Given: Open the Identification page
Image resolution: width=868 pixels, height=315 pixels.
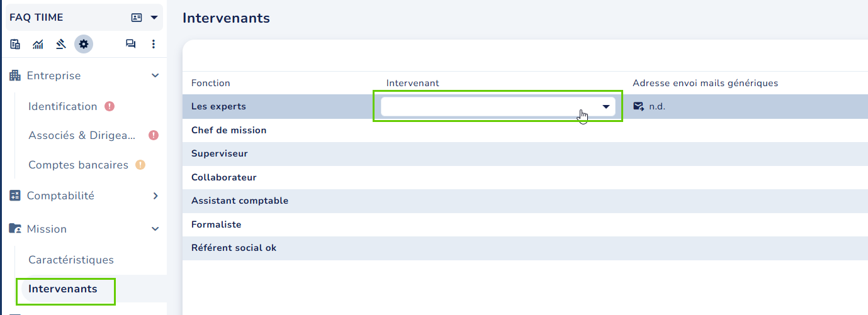Looking at the screenshot, I should coord(63,106).
